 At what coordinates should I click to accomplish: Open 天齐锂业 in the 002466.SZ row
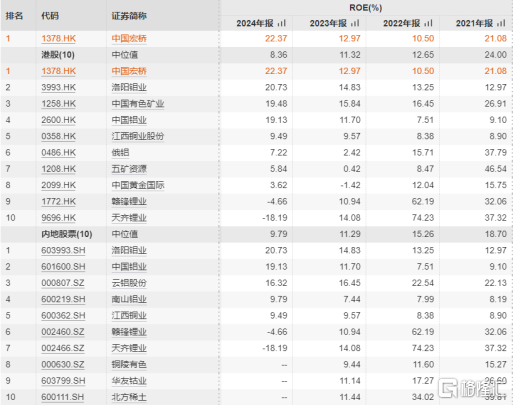point(129,348)
